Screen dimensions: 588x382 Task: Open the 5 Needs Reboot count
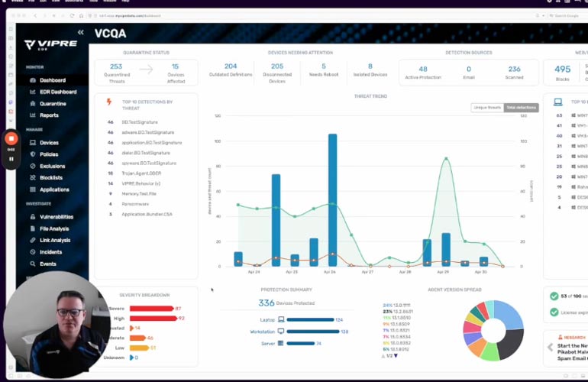pos(324,66)
